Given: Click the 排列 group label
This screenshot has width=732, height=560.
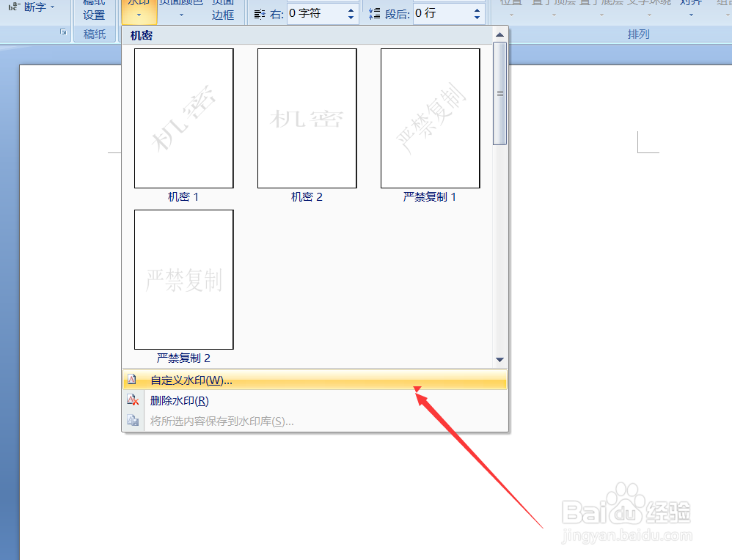Looking at the screenshot, I should click(x=638, y=34).
